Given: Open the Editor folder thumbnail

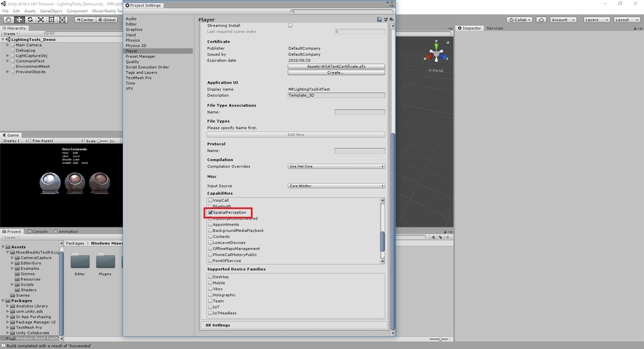Looking at the screenshot, I should pyautogui.click(x=80, y=261).
